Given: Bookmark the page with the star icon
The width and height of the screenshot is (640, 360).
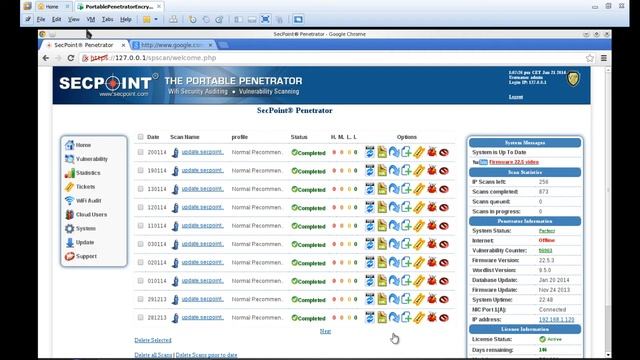Looking at the screenshot, I should click(x=589, y=58).
